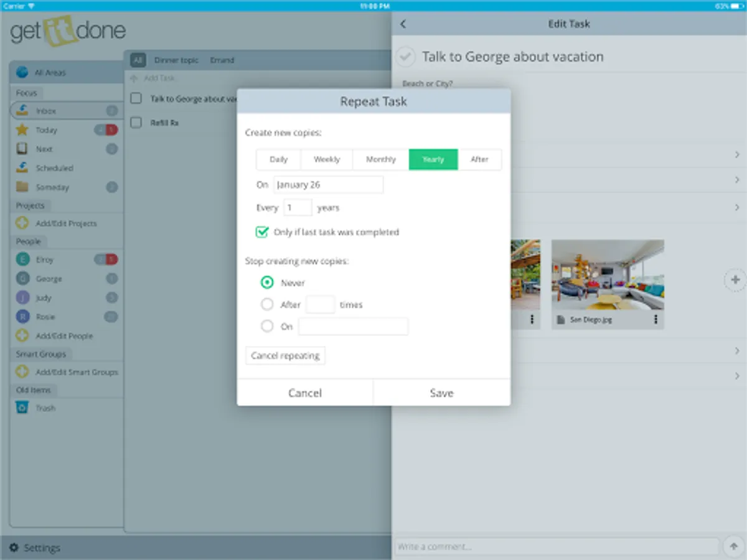Send comment with the up arrow button
Screen dimensions: 747x560
tap(733, 547)
